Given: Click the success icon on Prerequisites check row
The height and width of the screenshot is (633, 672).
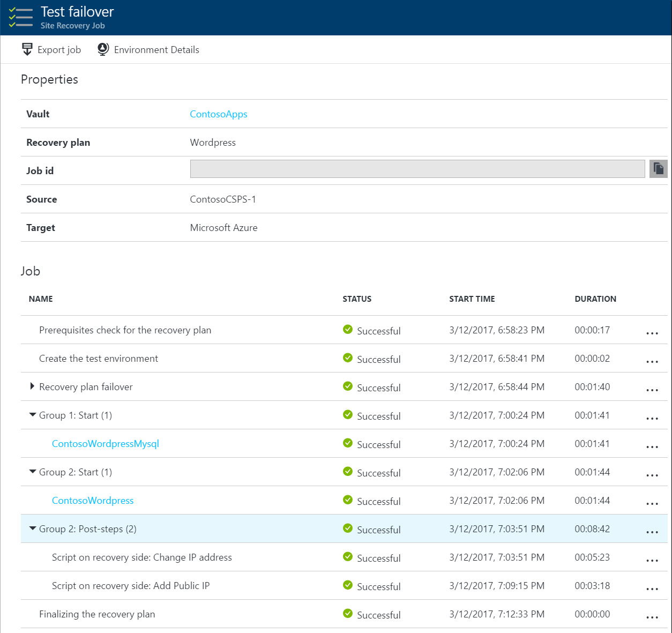Looking at the screenshot, I should [348, 330].
